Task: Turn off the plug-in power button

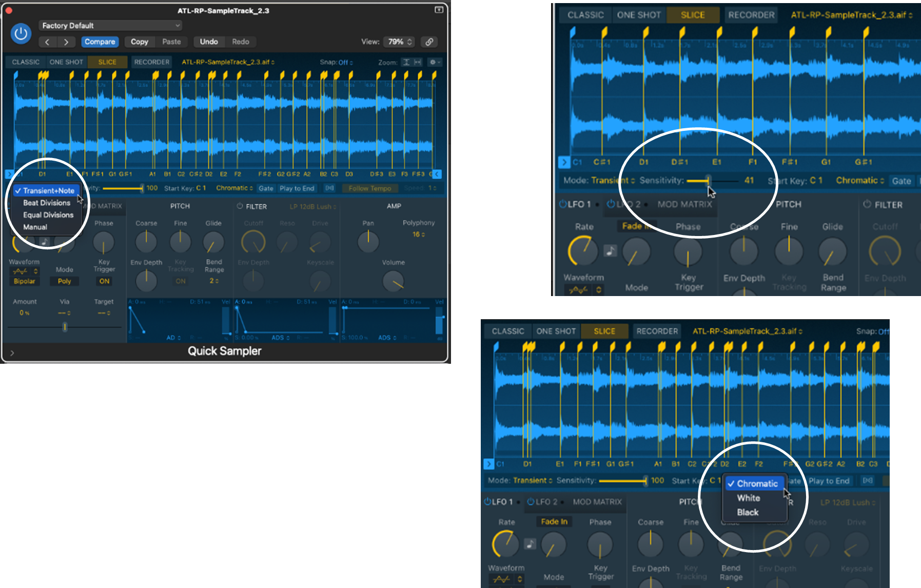Action: [x=21, y=34]
